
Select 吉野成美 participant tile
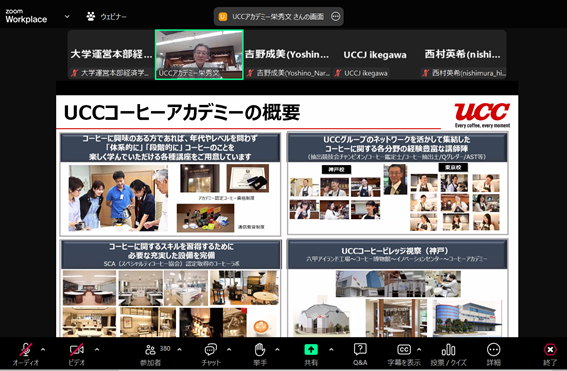click(287, 55)
